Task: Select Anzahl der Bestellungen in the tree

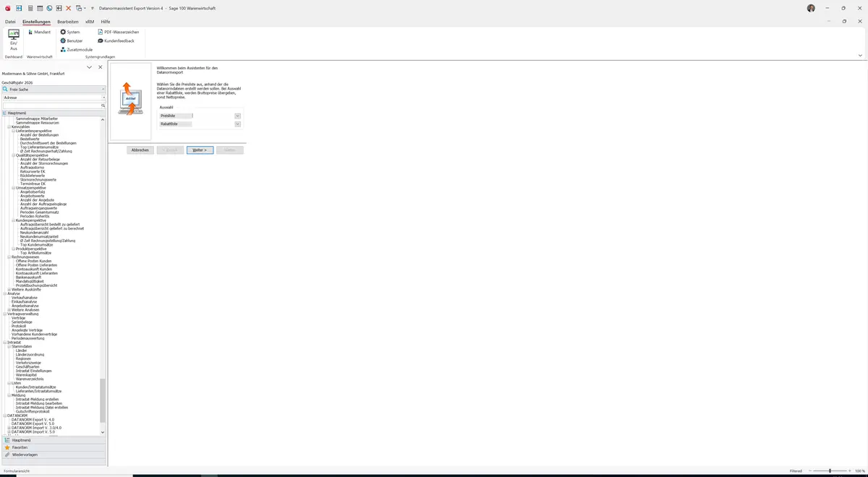Action: coord(40,135)
